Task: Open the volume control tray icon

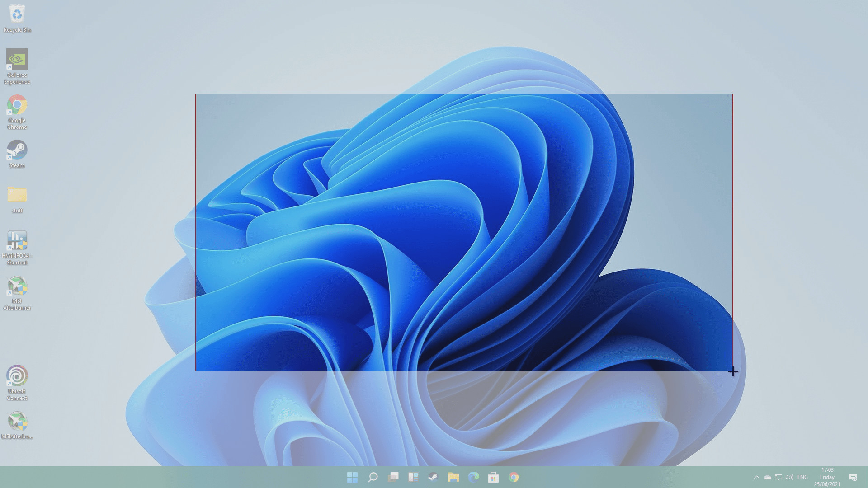Action: 789,477
